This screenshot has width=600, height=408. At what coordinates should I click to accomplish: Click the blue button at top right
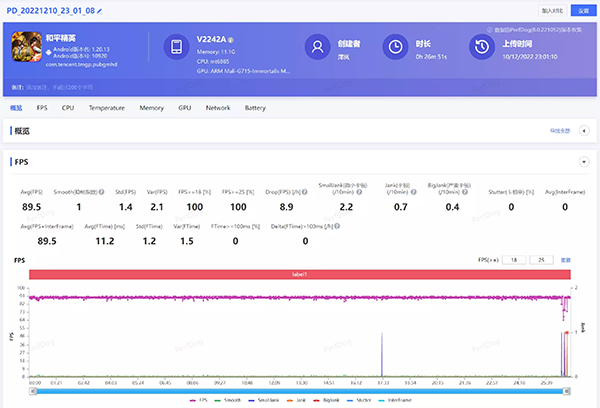[x=583, y=10]
